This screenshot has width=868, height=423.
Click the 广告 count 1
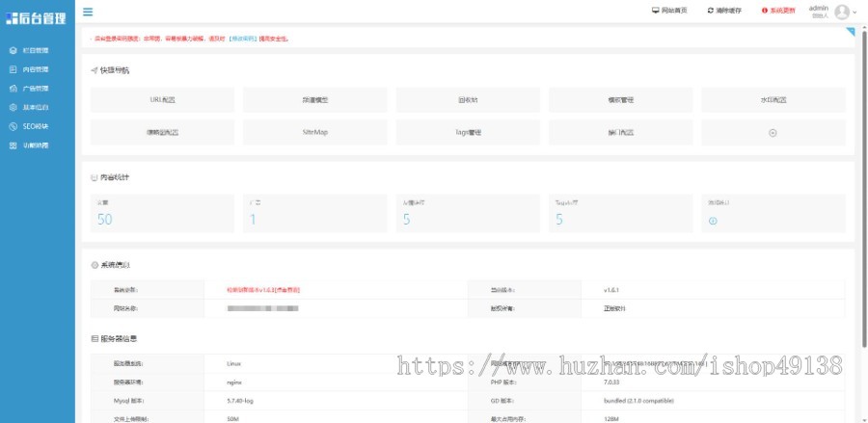click(x=253, y=220)
